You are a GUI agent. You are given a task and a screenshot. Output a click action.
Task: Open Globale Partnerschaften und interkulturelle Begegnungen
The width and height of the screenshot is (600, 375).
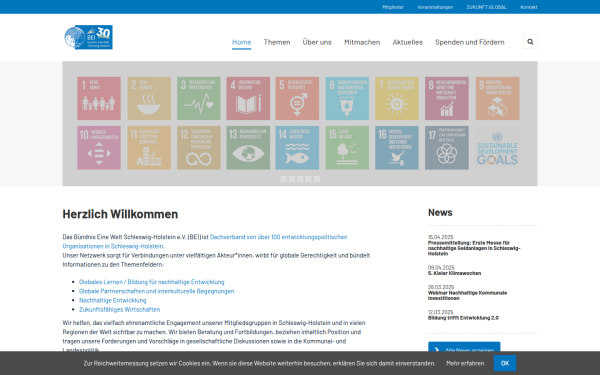click(x=157, y=291)
